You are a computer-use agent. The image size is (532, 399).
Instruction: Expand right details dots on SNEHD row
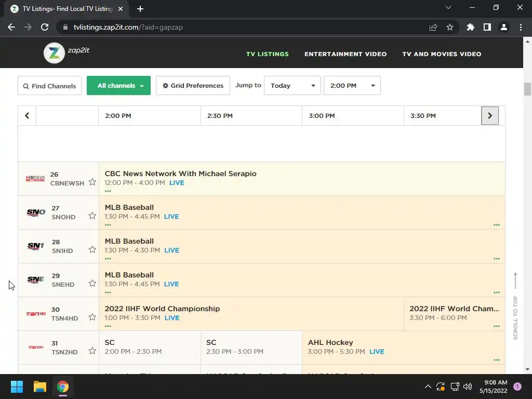[x=497, y=292]
